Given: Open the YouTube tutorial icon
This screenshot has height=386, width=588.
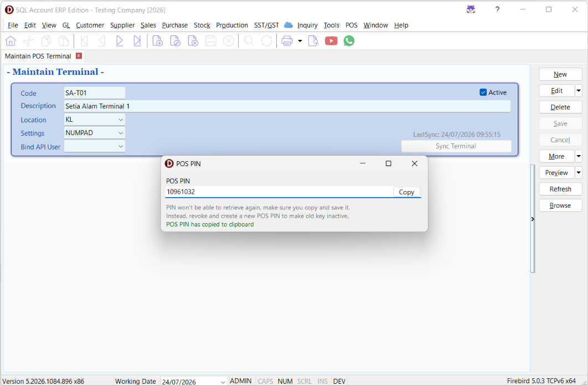Looking at the screenshot, I should 331,41.
